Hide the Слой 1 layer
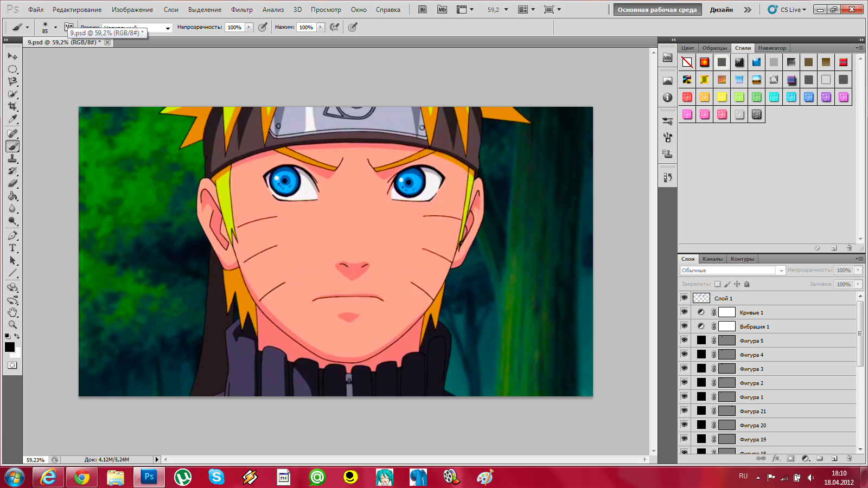Image resolution: width=868 pixels, height=488 pixels. pos(684,298)
